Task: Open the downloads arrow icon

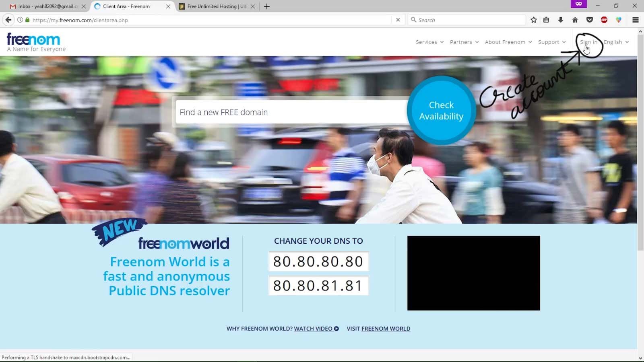Action: pyautogui.click(x=561, y=20)
